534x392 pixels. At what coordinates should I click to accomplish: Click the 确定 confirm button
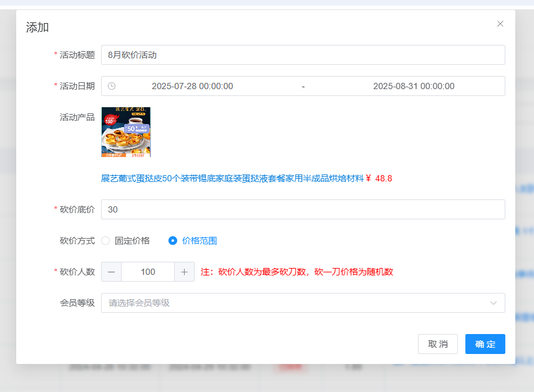point(485,344)
